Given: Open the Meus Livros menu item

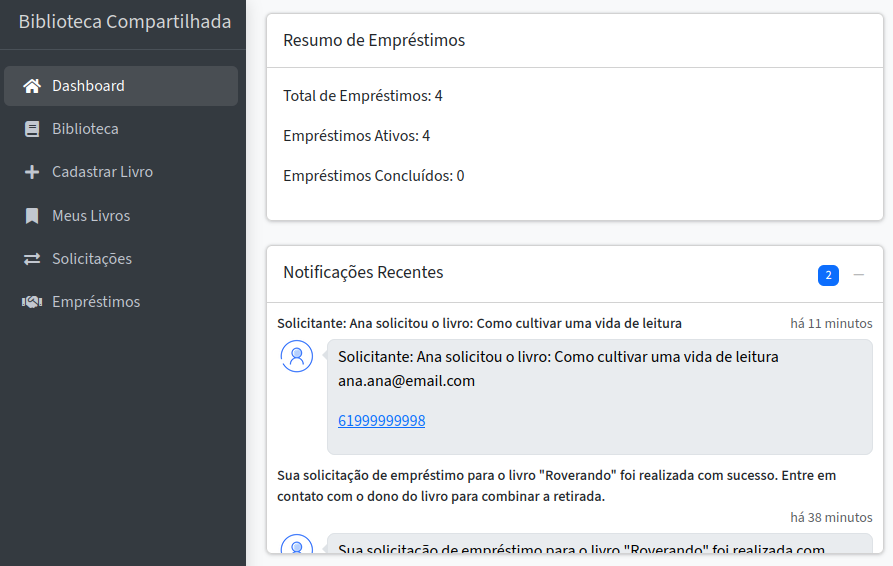Looking at the screenshot, I should pyautogui.click(x=121, y=216).
